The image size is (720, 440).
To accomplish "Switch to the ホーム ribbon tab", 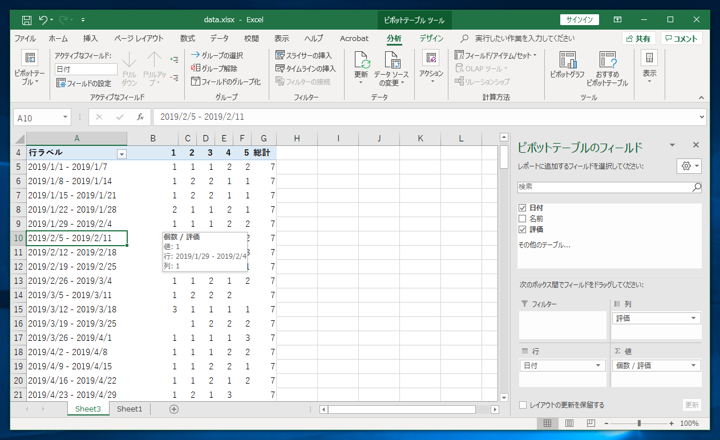I will 58,38.
